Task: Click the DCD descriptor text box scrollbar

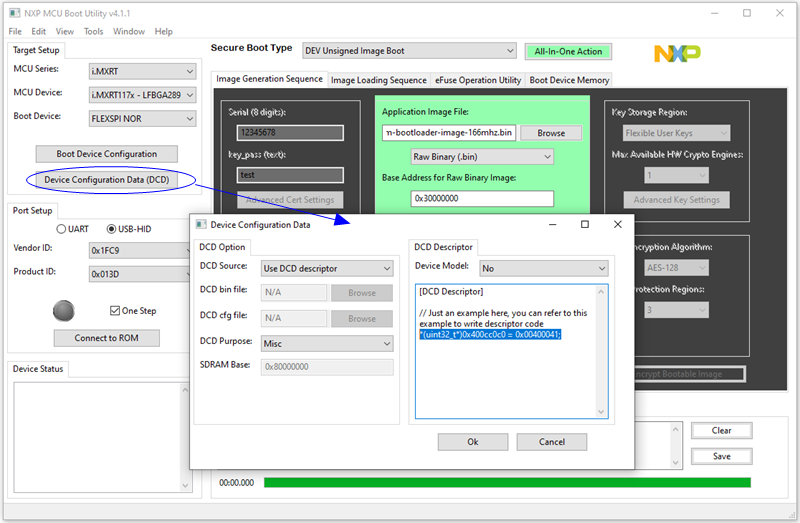Action: (x=601, y=352)
